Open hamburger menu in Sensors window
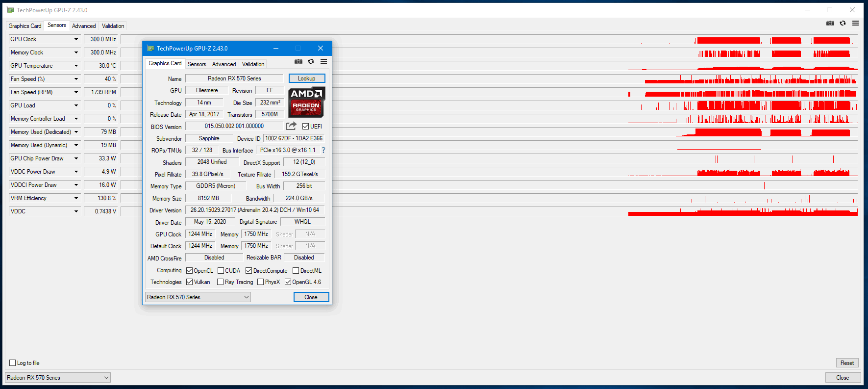The width and height of the screenshot is (868, 389). tap(855, 23)
